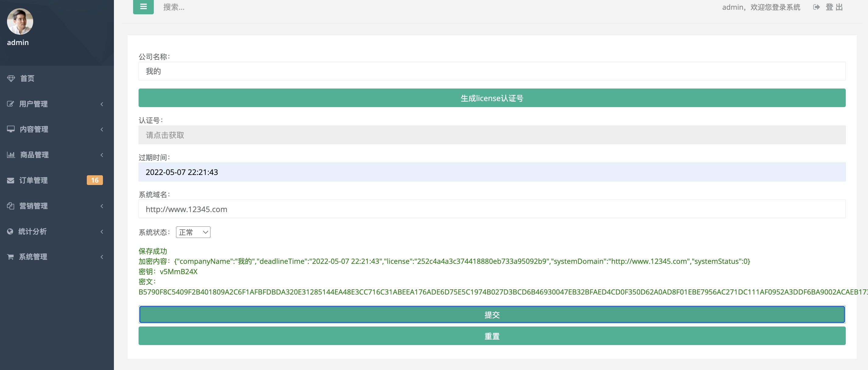The height and width of the screenshot is (370, 868).
Task: Click the shopping cart icon beside 系统管理
Action: tap(10, 257)
